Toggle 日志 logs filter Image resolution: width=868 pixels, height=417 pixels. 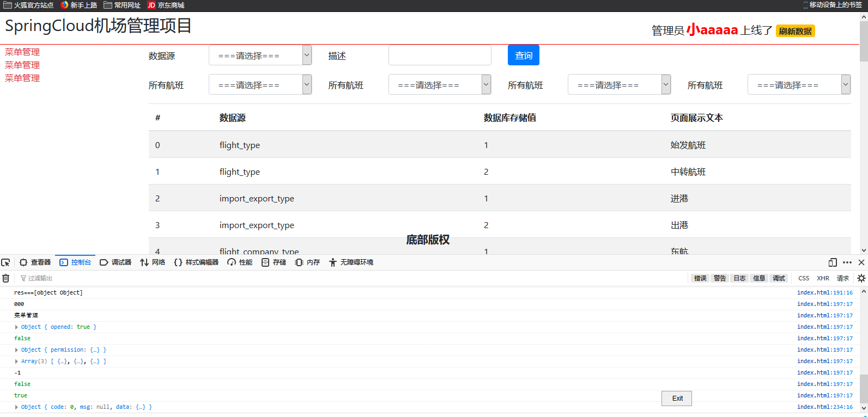click(739, 278)
